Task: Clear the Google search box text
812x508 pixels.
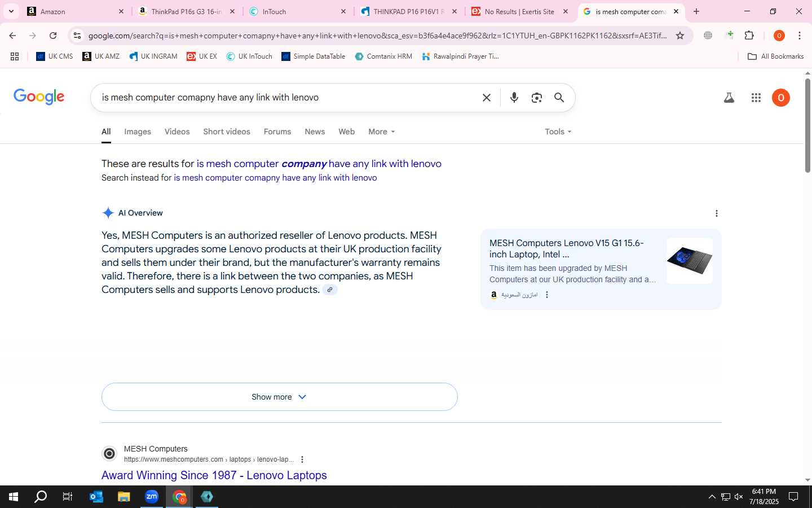Action: (487, 98)
